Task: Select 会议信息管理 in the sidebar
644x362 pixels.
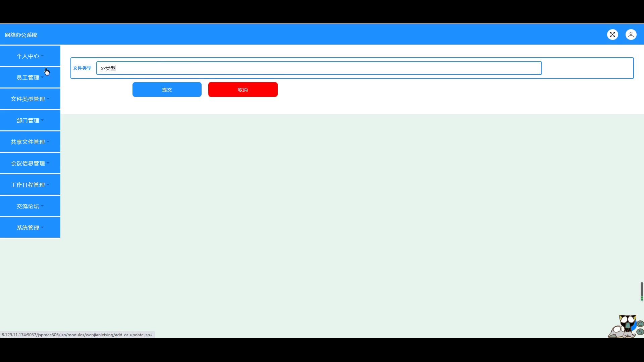Action: (30, 163)
